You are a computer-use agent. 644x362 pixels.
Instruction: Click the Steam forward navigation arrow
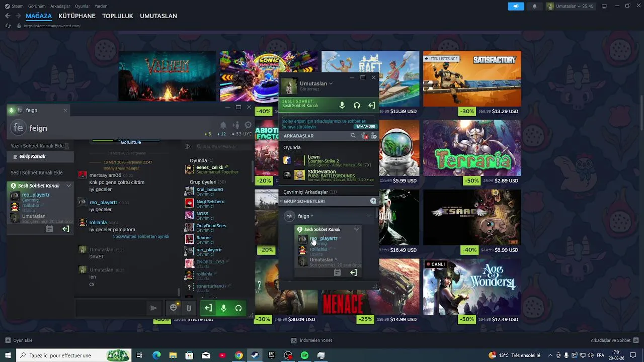click(x=18, y=16)
